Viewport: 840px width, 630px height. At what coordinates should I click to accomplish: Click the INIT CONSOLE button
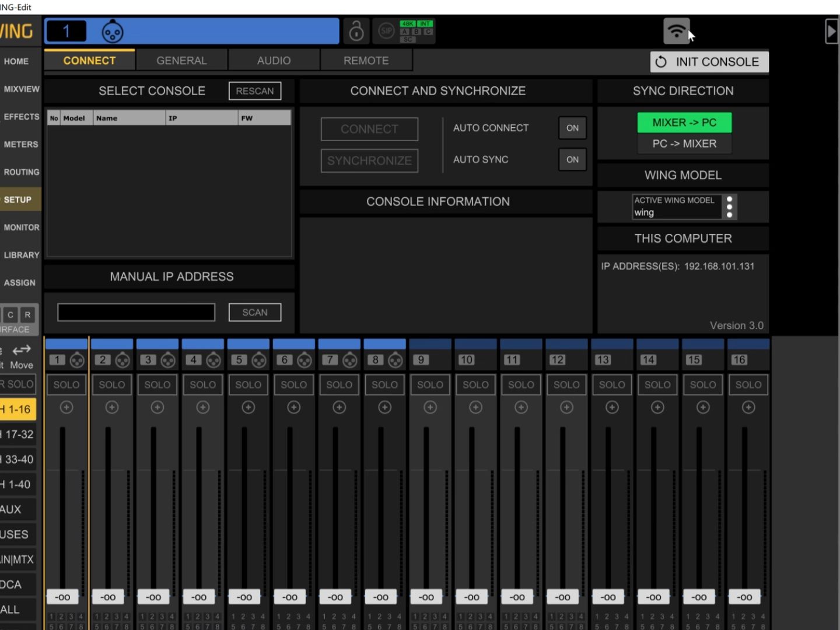click(x=709, y=62)
